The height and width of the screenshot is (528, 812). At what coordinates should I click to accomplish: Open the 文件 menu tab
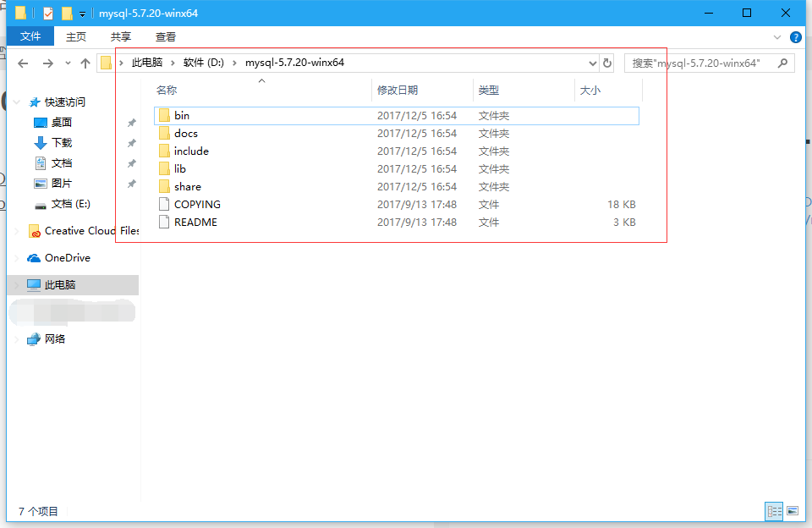coord(30,36)
